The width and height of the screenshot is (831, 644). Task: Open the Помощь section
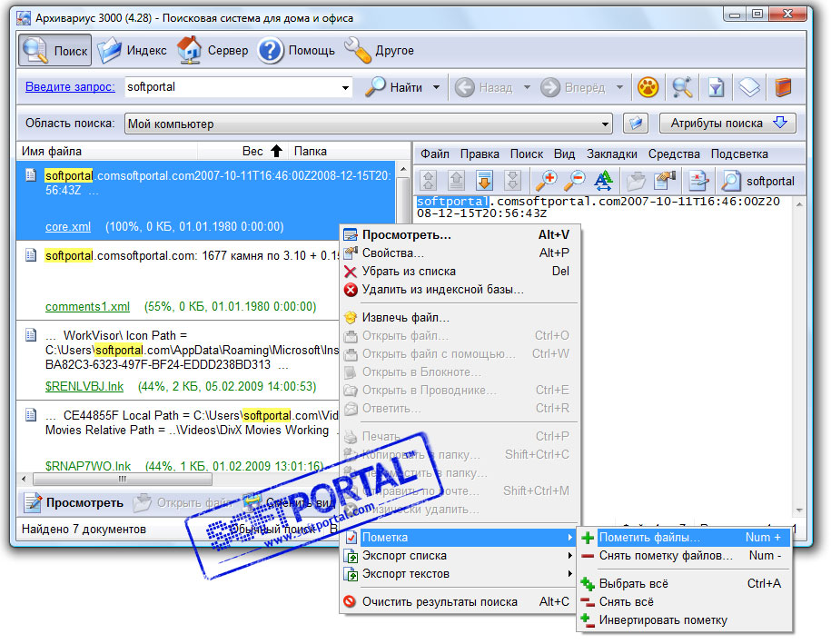[297, 50]
